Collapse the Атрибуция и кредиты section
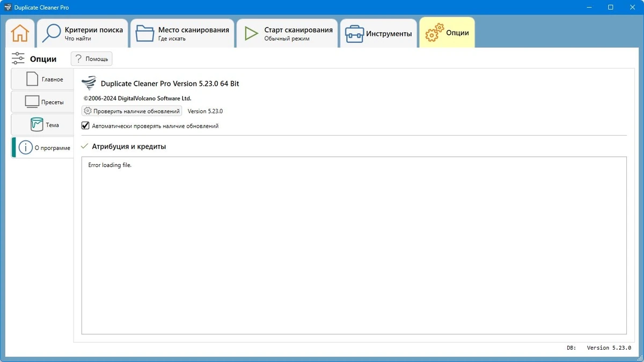 tap(84, 146)
